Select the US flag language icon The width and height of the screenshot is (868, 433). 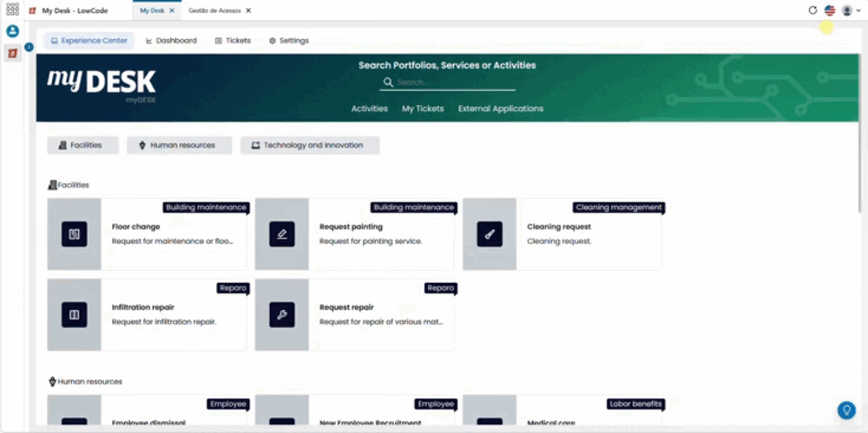point(829,10)
